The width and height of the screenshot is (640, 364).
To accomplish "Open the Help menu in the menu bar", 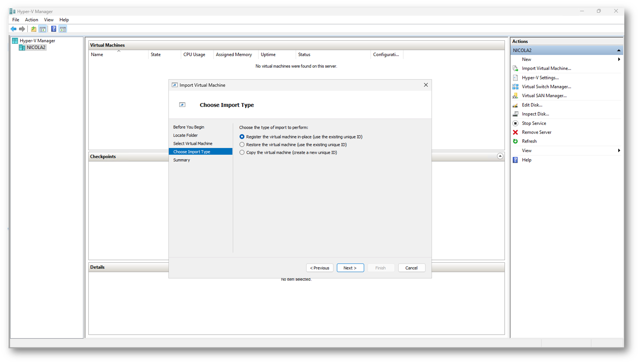I will point(64,20).
